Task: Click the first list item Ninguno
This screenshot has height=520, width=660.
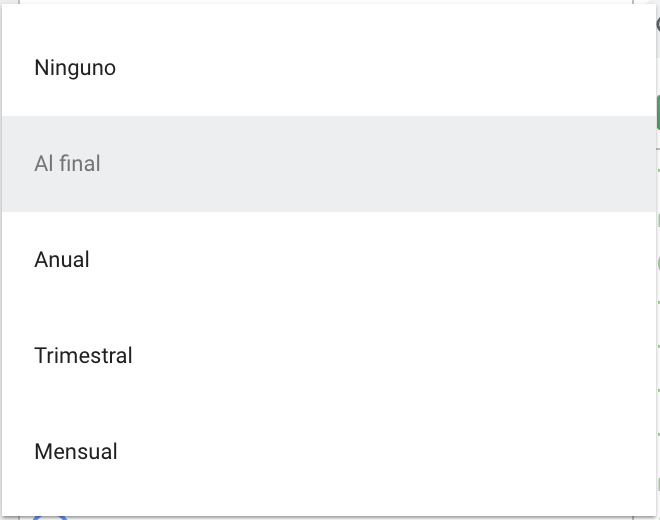Action: [75, 68]
